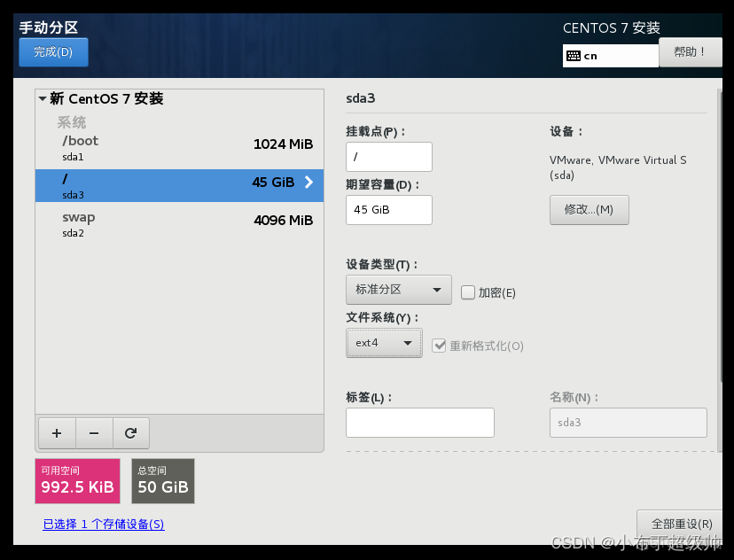Viewport: 734px width, 560px height.
Task: Open the 文件系统 dropdown showing ext4
Action: click(384, 342)
